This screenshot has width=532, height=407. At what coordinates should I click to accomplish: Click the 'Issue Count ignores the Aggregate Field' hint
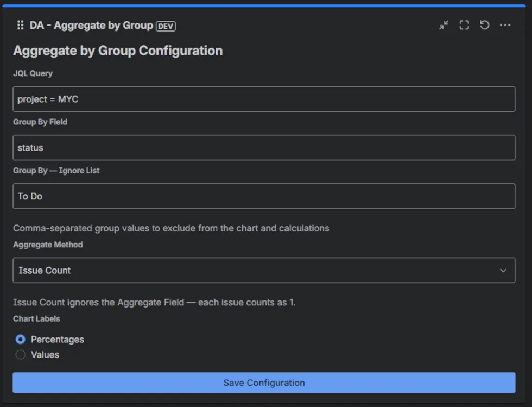click(x=154, y=302)
